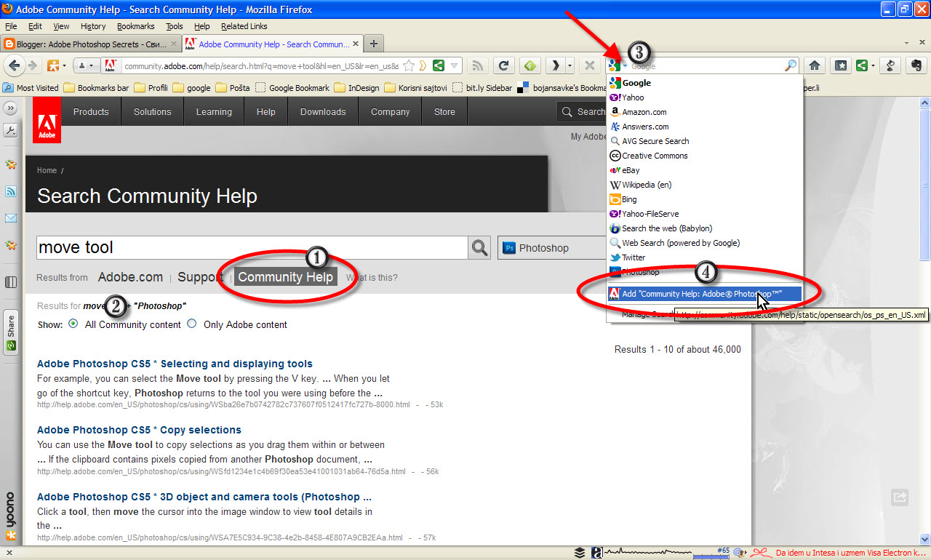Screen dimensions: 931x560
Task: Expand the sidebar overflow chevron
Action: tap(10, 108)
